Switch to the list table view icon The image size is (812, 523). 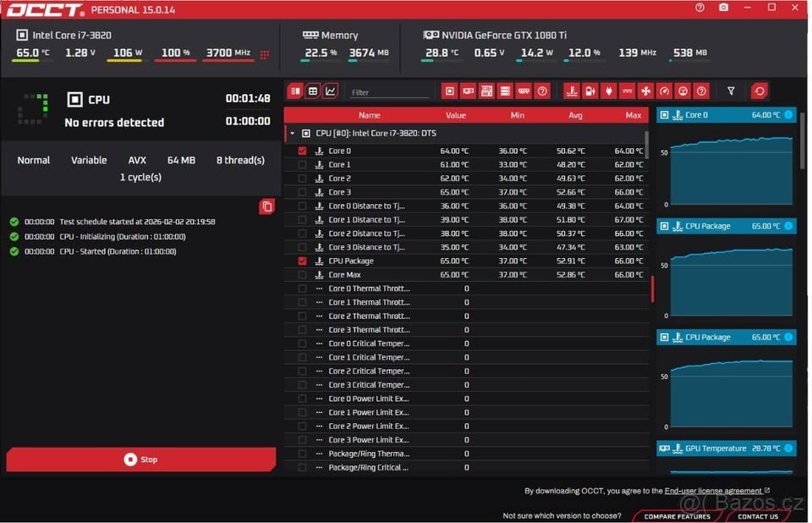295,91
